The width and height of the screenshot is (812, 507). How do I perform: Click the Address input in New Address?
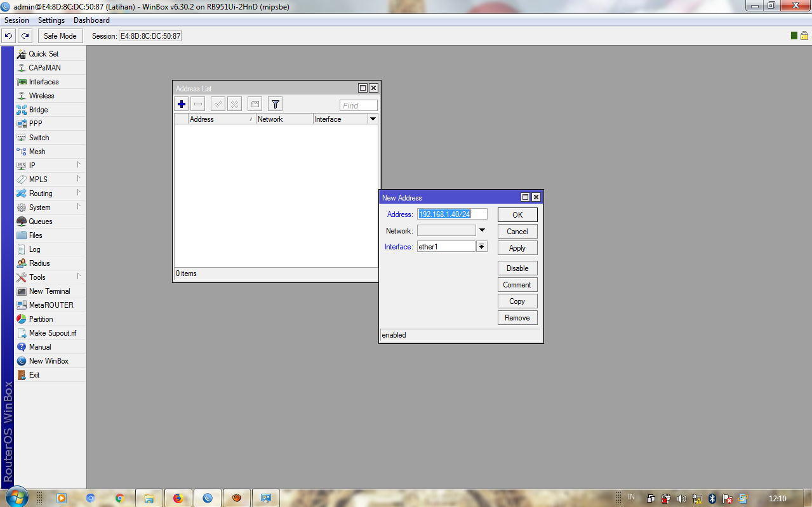[452, 214]
